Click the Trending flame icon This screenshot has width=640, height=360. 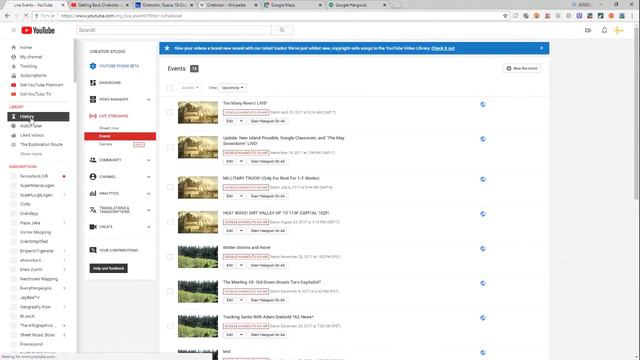point(13,66)
